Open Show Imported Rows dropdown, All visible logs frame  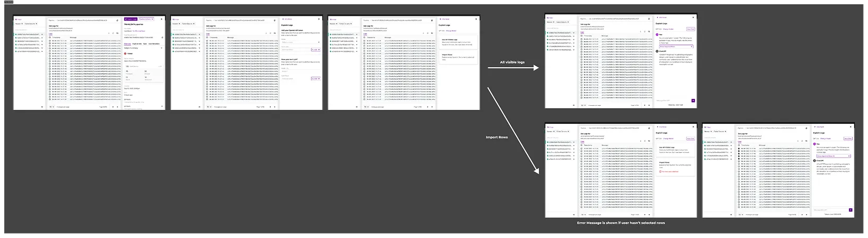point(676,47)
